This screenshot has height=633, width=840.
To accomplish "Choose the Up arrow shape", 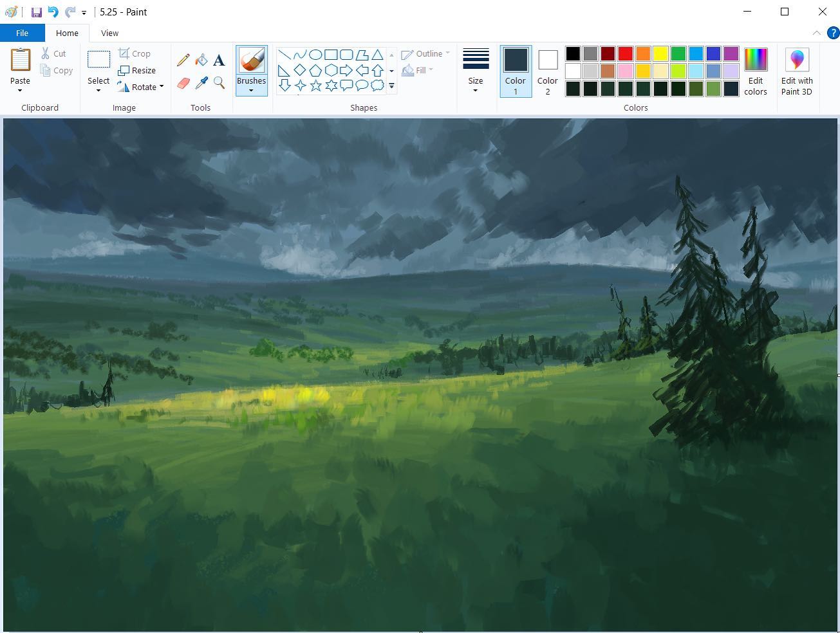I will point(377,70).
